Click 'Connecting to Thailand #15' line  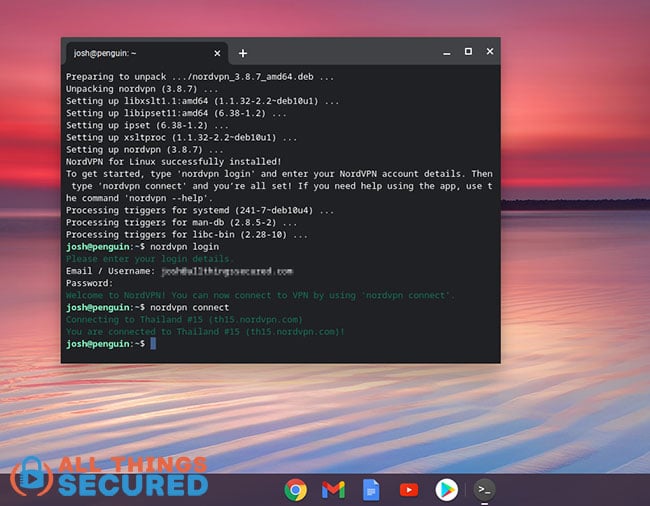184,320
